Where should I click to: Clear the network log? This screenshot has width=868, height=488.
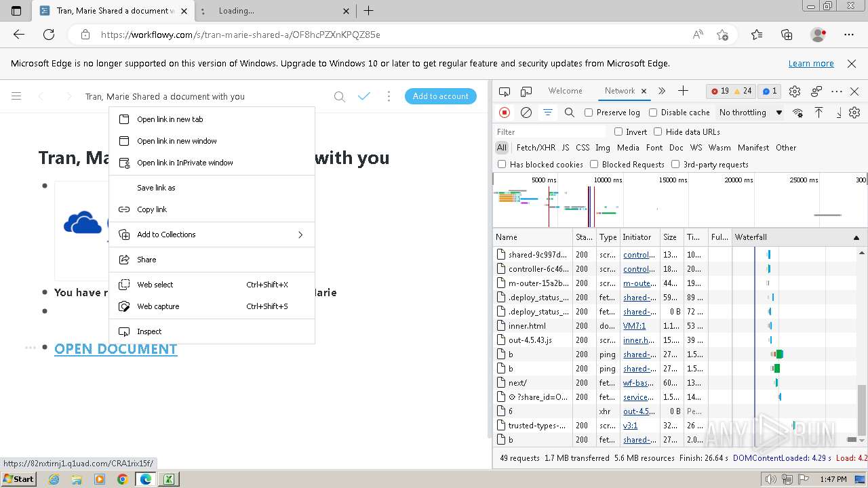click(x=526, y=113)
